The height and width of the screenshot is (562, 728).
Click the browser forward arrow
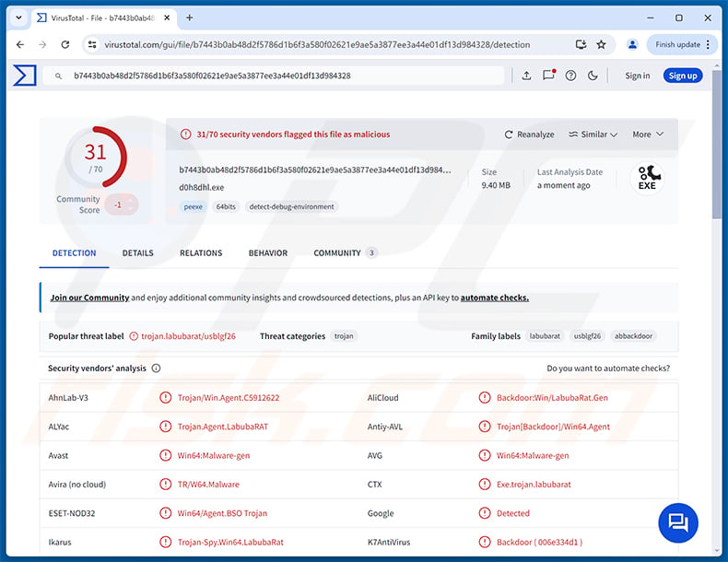point(42,44)
